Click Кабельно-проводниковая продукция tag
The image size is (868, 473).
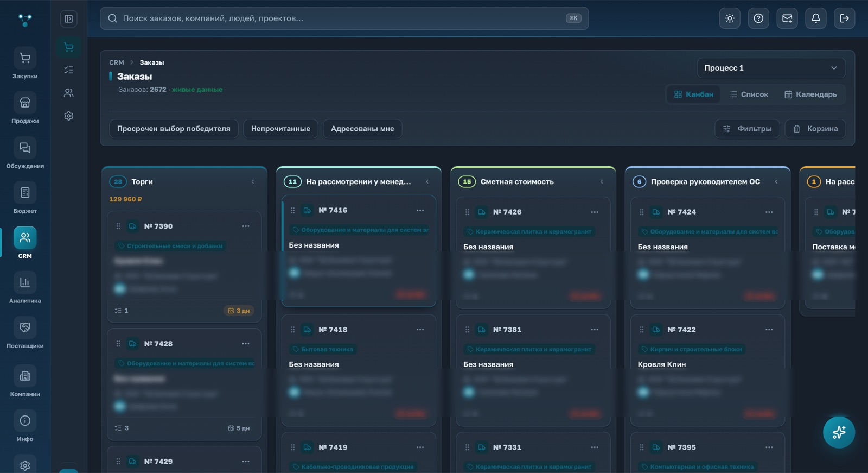tap(353, 467)
